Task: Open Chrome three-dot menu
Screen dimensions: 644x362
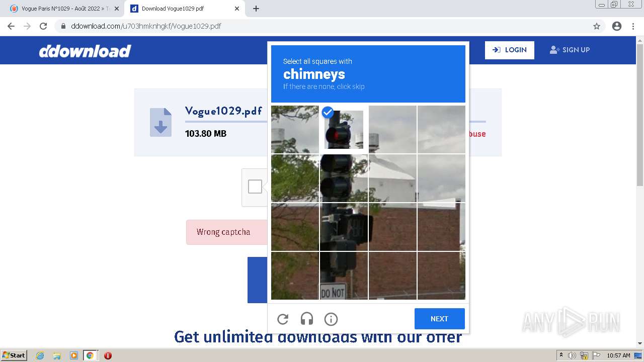Action: coord(633,26)
